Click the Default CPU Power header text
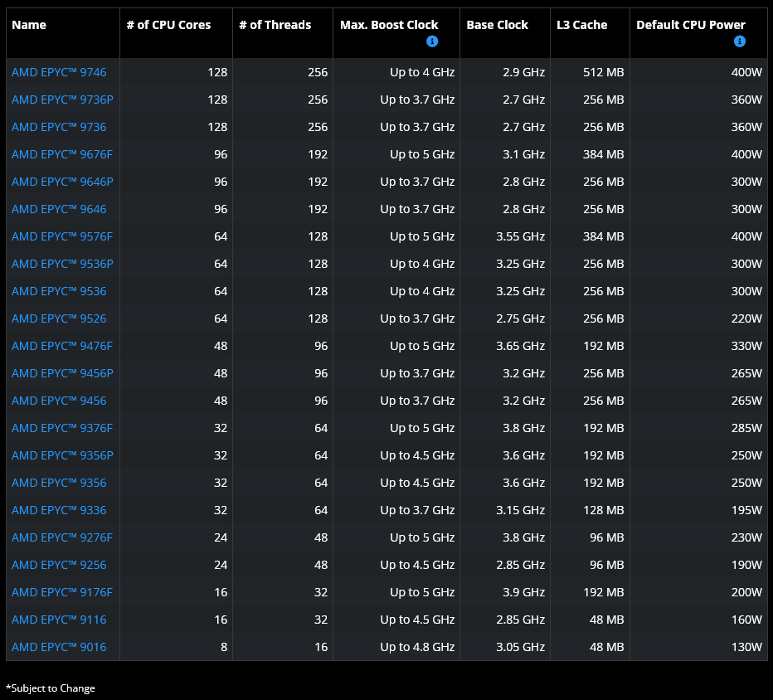Screen dimensions: 773x700 [691, 25]
